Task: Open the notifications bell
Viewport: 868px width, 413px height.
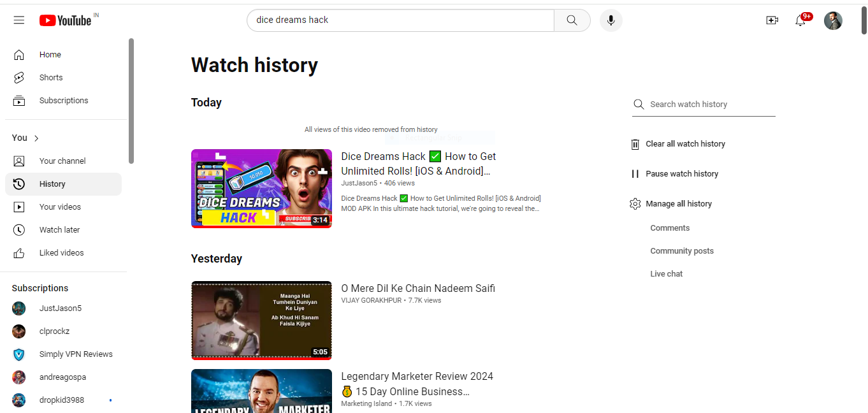Action: pos(800,20)
